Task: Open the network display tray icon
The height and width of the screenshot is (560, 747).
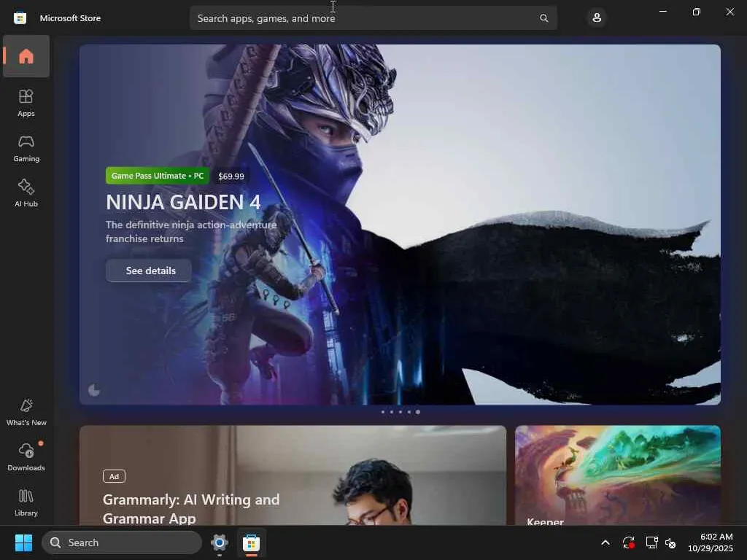Action: pos(651,542)
